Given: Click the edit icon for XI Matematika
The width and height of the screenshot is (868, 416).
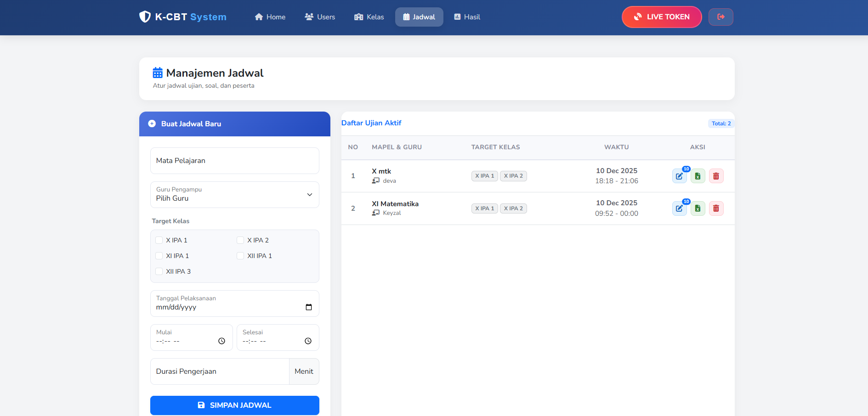Looking at the screenshot, I should pyautogui.click(x=679, y=208).
